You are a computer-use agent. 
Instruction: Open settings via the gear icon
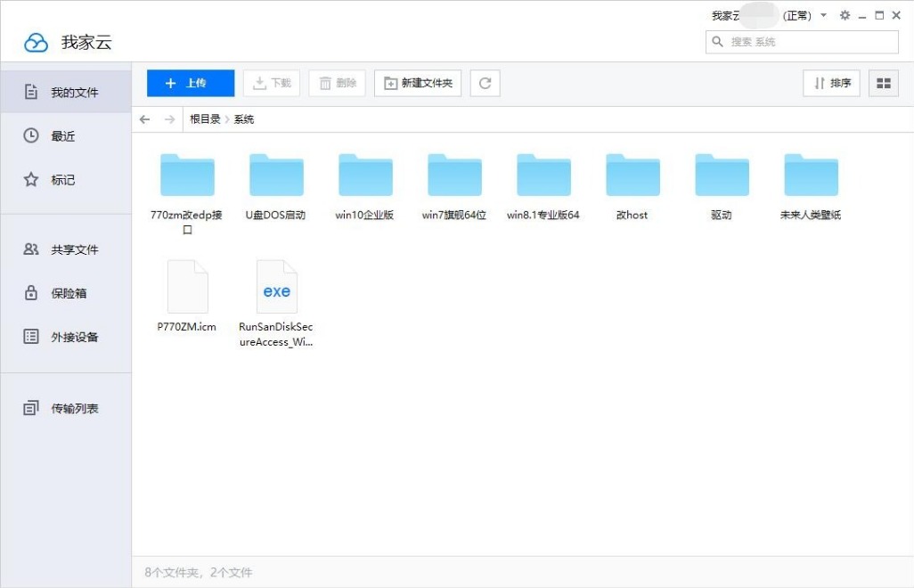pyautogui.click(x=845, y=14)
